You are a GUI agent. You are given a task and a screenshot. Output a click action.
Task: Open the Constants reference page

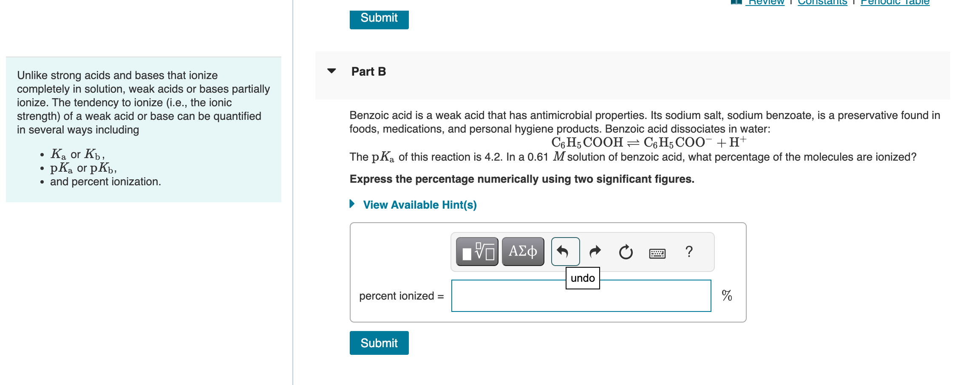pyautogui.click(x=822, y=3)
